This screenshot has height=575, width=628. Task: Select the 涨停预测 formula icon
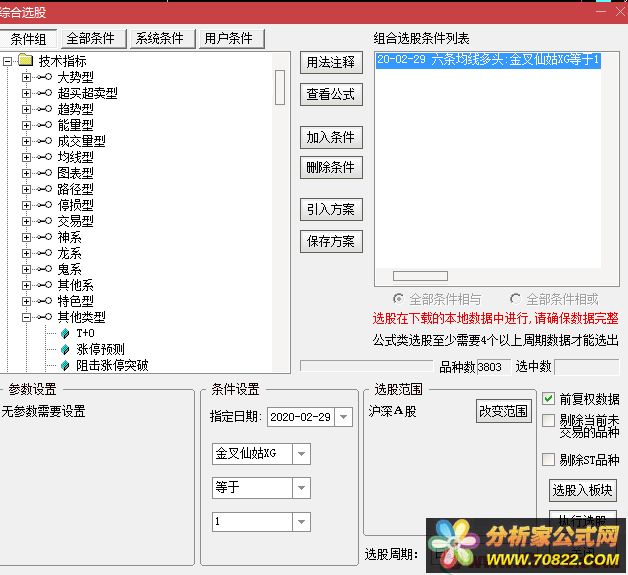[65, 349]
